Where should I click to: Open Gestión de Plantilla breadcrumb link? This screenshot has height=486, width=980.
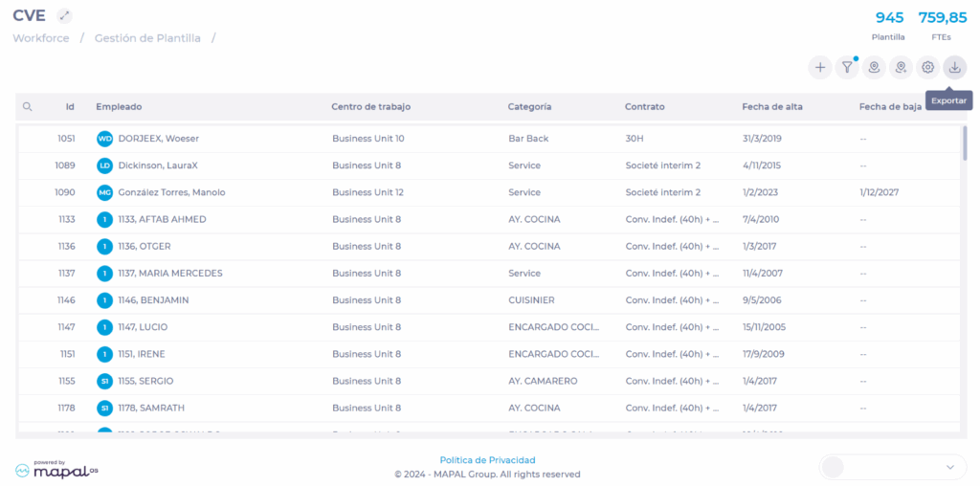tap(147, 38)
